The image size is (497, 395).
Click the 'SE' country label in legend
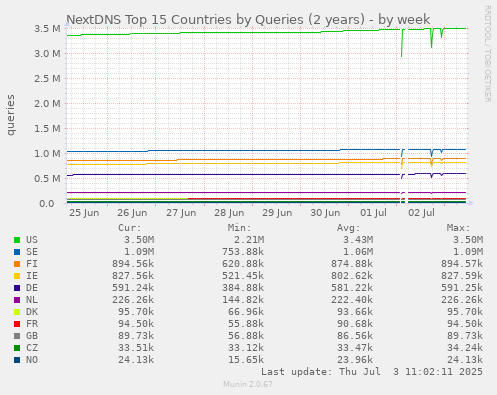[x=32, y=252]
